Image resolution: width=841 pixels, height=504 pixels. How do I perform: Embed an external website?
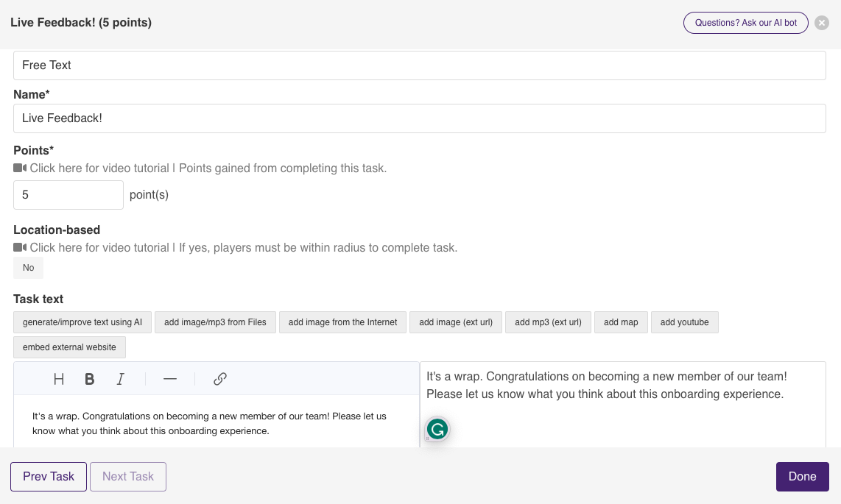click(69, 347)
